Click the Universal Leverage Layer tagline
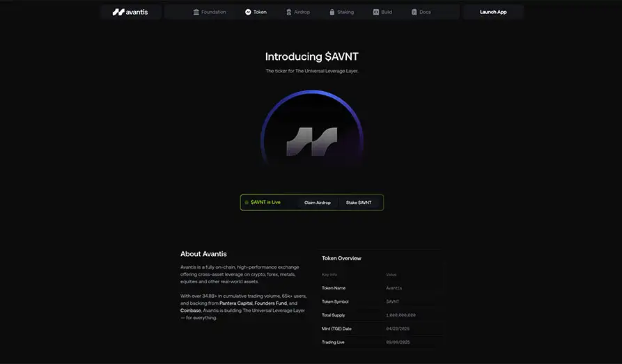Viewport: 622px width, 364px height. [312, 71]
